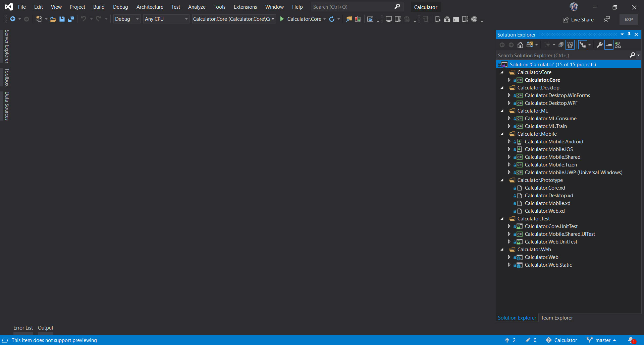This screenshot has width=644, height=345.
Task: Click the Save All toolbar icon
Action: pos(71,19)
